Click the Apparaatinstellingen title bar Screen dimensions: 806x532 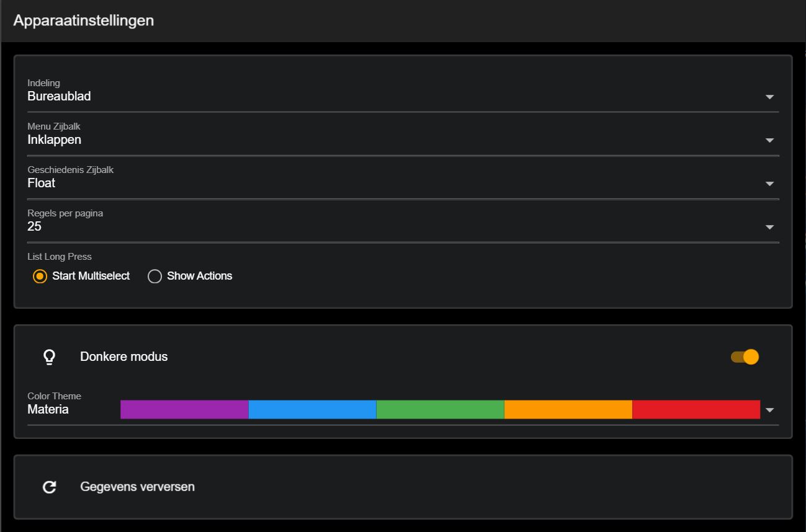click(x=84, y=20)
